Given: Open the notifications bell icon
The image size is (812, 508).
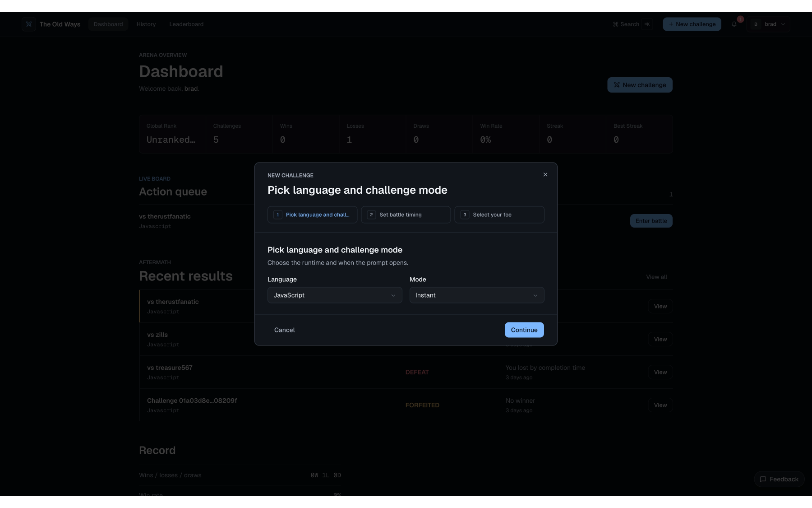Looking at the screenshot, I should point(734,24).
